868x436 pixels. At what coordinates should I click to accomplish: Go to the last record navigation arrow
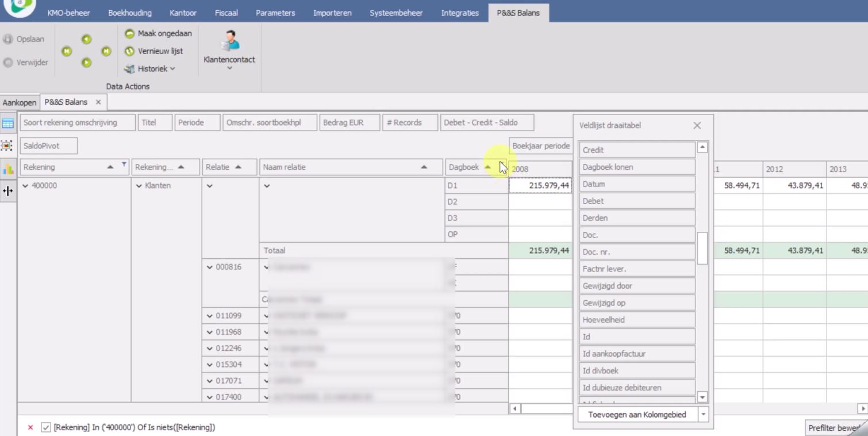pyautogui.click(x=106, y=51)
